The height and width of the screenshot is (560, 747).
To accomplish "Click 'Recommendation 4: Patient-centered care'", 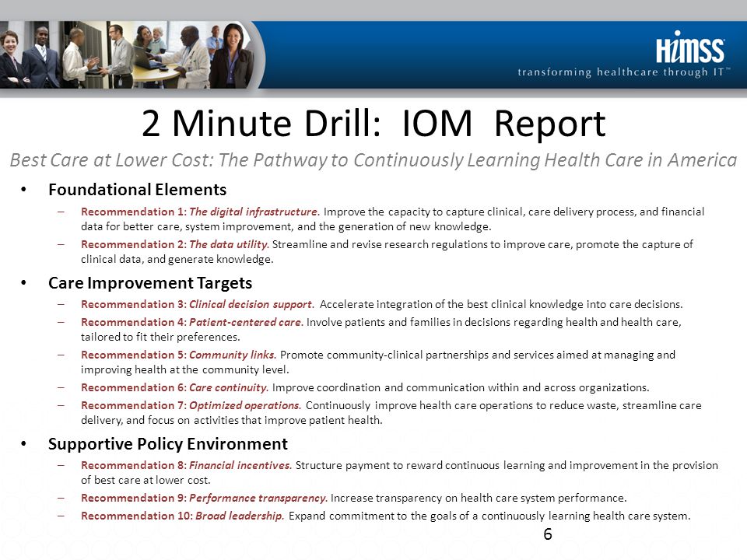I will point(192,322).
